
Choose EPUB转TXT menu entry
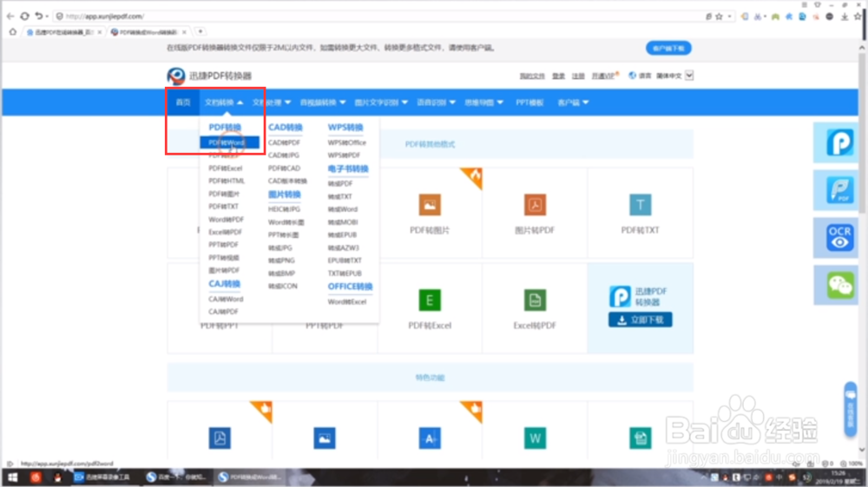pos(345,260)
